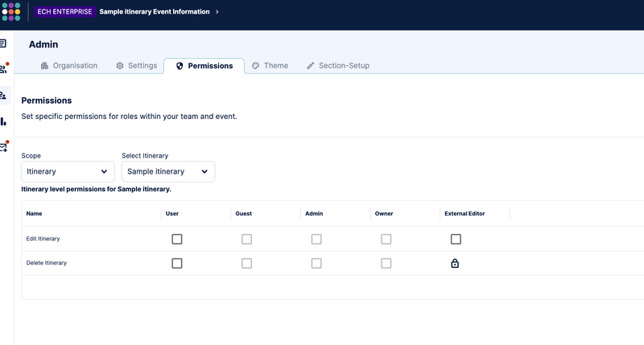This screenshot has height=345, width=644.
Task: Click the Guest column header
Action: [x=244, y=214]
